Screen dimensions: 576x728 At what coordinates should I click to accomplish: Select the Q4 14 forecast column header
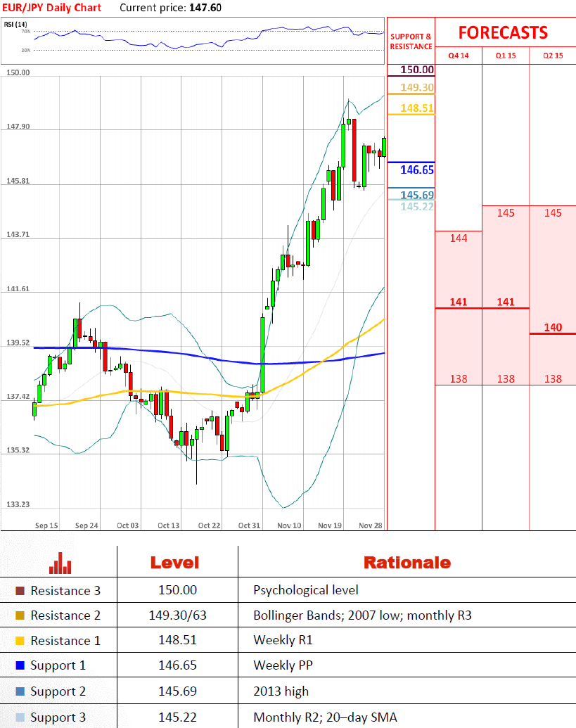pyautogui.click(x=458, y=56)
